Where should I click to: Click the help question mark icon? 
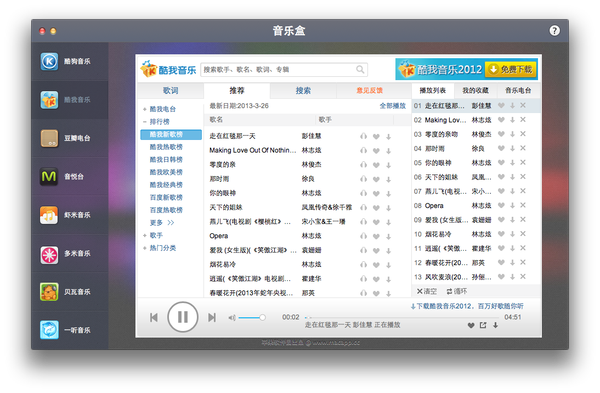pos(554,31)
